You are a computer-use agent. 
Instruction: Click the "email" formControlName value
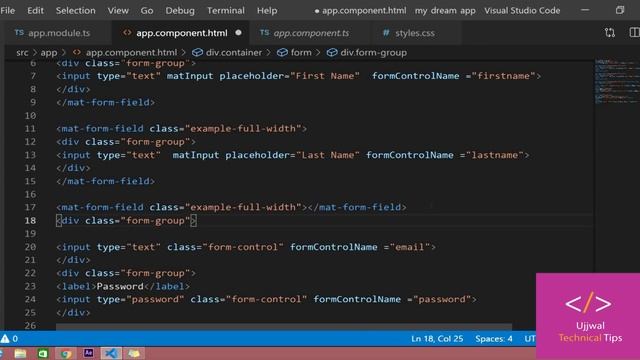coord(410,247)
